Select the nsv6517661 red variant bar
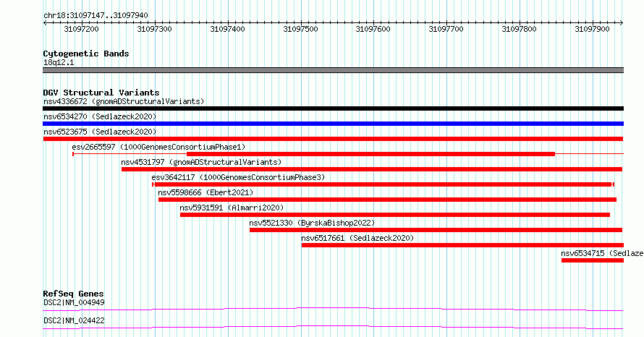The height and width of the screenshot is (337, 644). pos(462,245)
